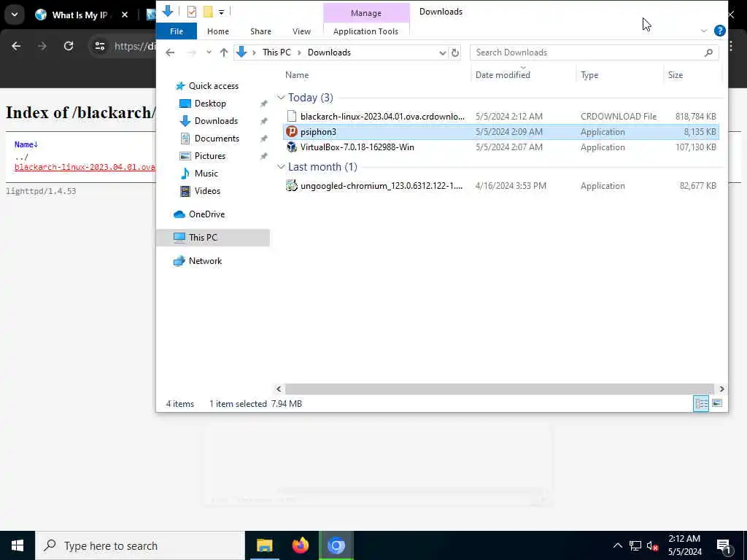Click the New folder quick access icon
747x560 pixels.
click(208, 12)
